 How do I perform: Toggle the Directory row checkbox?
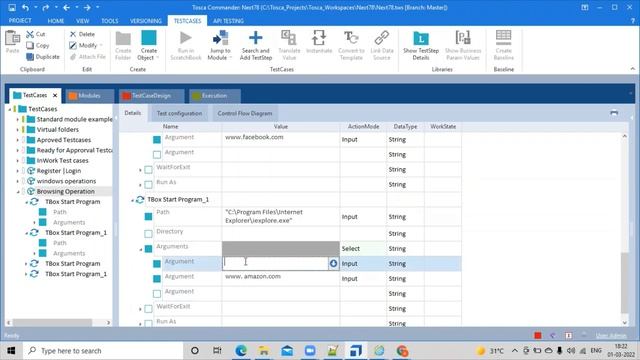pyautogui.click(x=149, y=234)
